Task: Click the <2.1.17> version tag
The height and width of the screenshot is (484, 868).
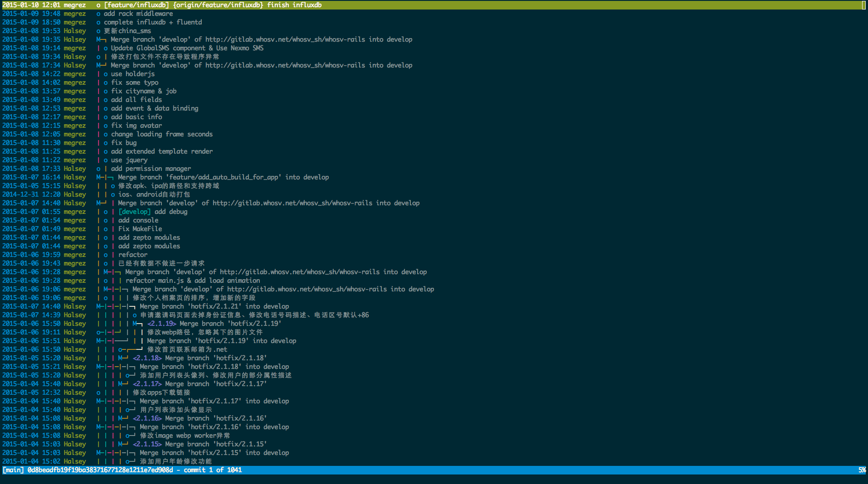Action: 147,384
